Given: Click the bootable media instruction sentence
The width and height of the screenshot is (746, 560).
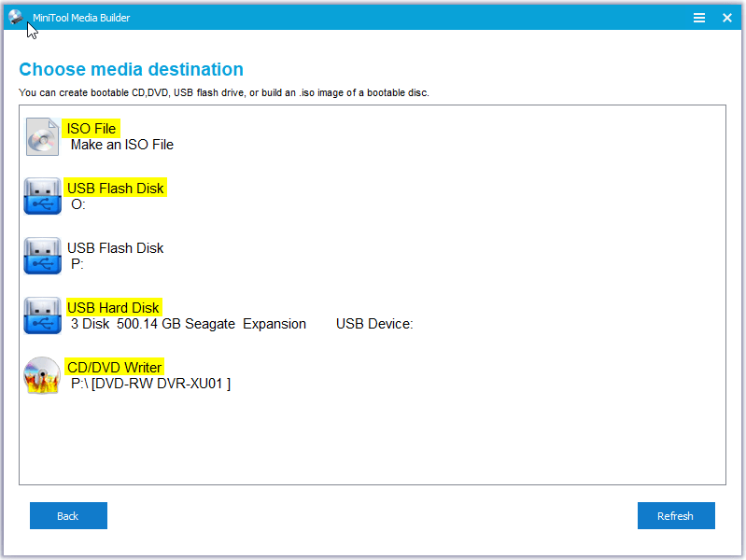Looking at the screenshot, I should (x=224, y=92).
